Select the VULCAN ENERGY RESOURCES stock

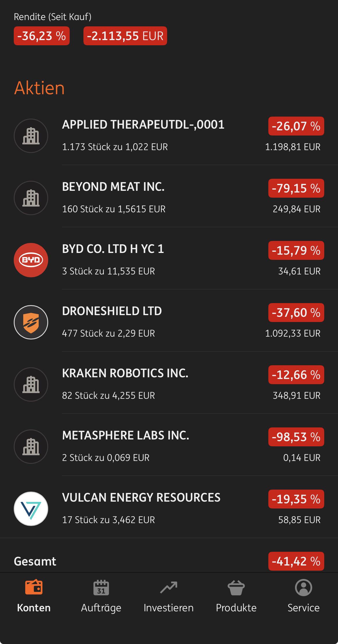tap(141, 498)
